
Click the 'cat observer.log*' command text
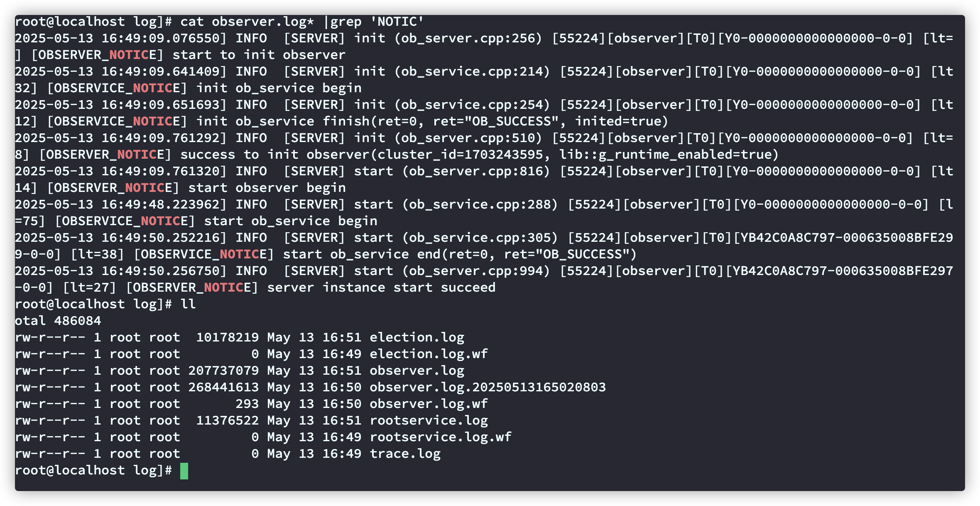point(247,22)
